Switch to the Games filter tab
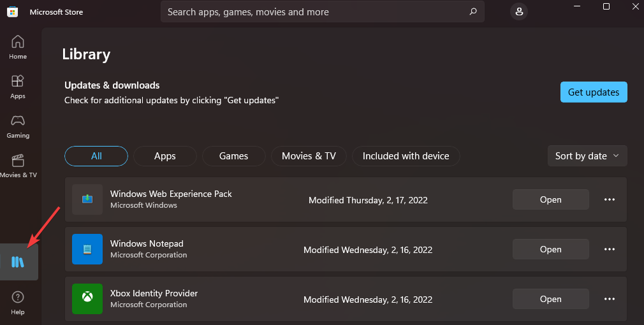 (233, 156)
